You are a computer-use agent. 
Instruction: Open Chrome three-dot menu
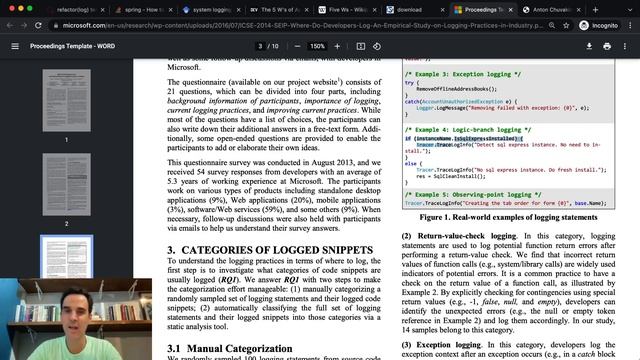(x=630, y=25)
